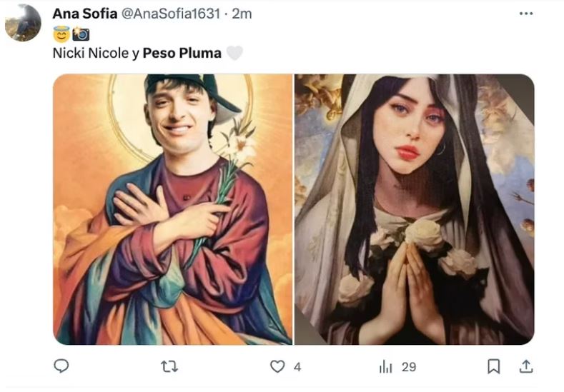
Task: Click the camera emoji in the tweet
Action: click(80, 34)
